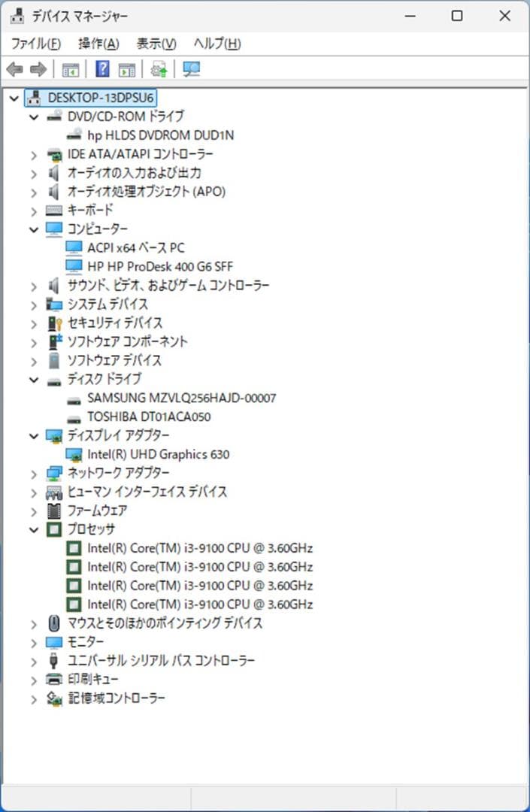Click the ネットワーク アダプター category icon
The image size is (530, 812).
54,473
